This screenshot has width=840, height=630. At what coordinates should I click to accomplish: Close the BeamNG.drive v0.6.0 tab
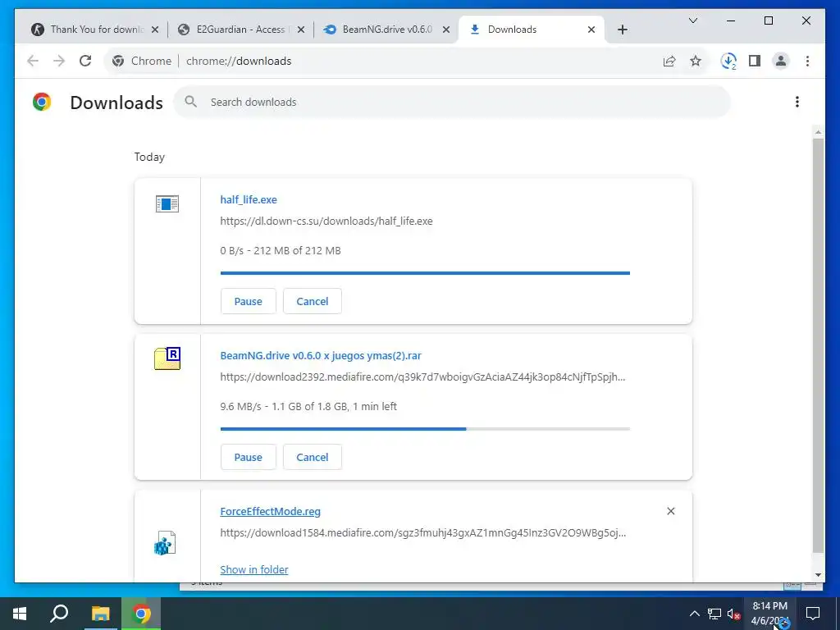445,30
